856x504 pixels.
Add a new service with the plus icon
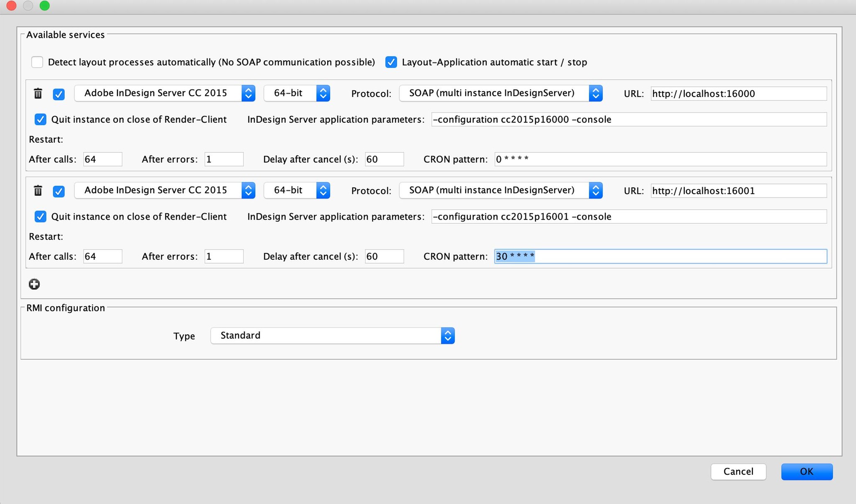click(x=34, y=284)
